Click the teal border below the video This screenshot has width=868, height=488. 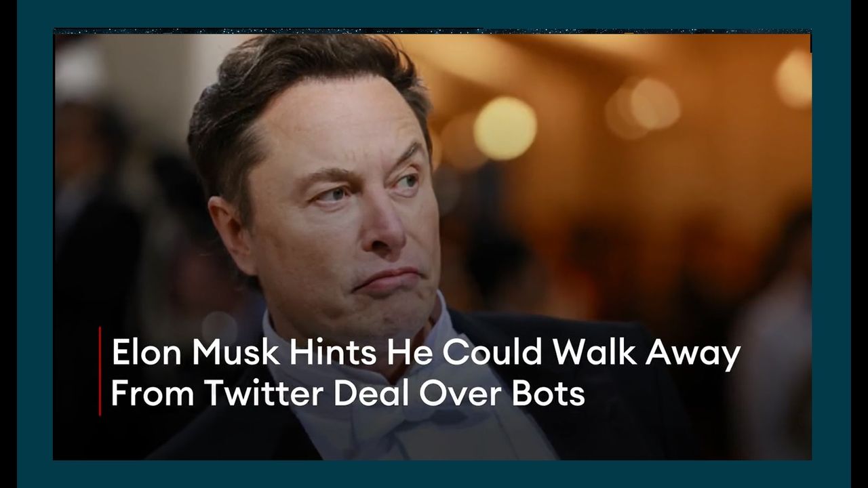tap(434, 474)
